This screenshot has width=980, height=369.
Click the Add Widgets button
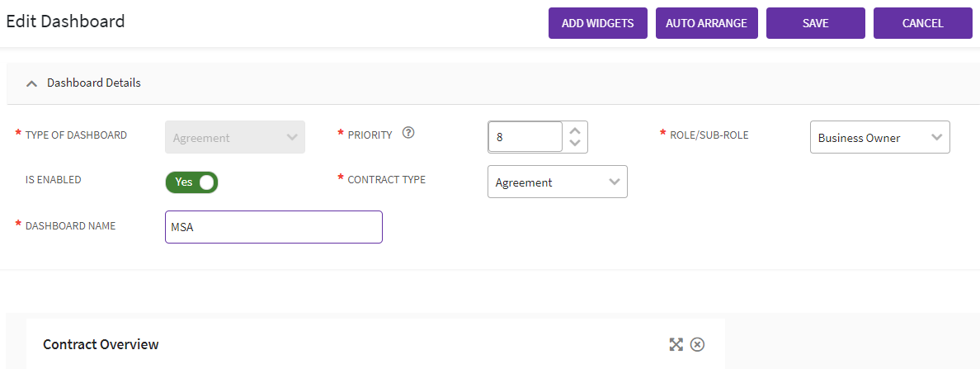[598, 23]
